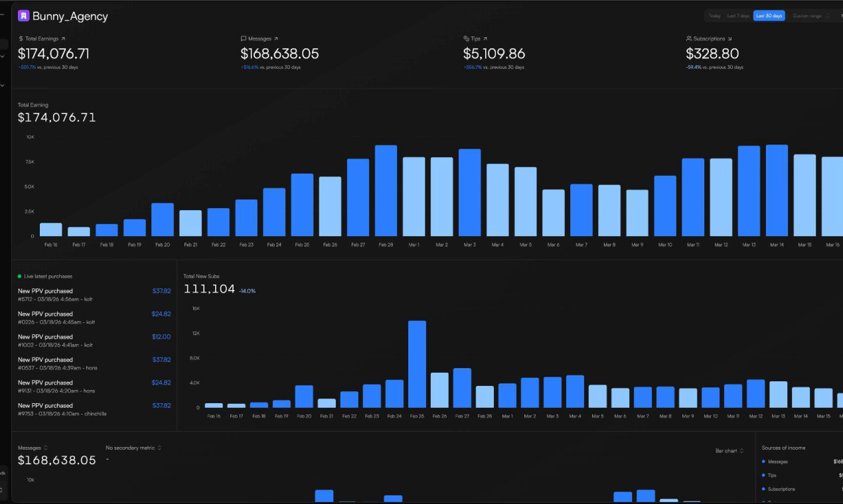This screenshot has width=843, height=504.
Task: Click the Feb 28 Total Earning bar
Action: click(386, 191)
